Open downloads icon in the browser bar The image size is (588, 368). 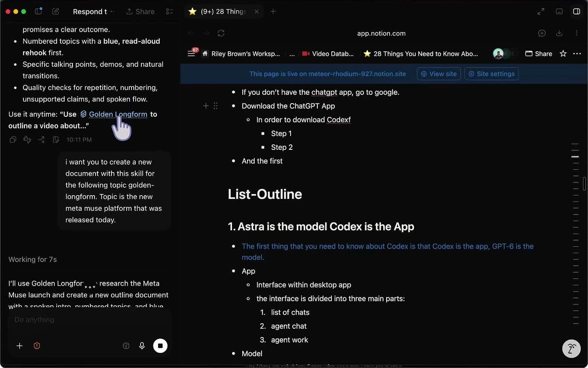559,33
